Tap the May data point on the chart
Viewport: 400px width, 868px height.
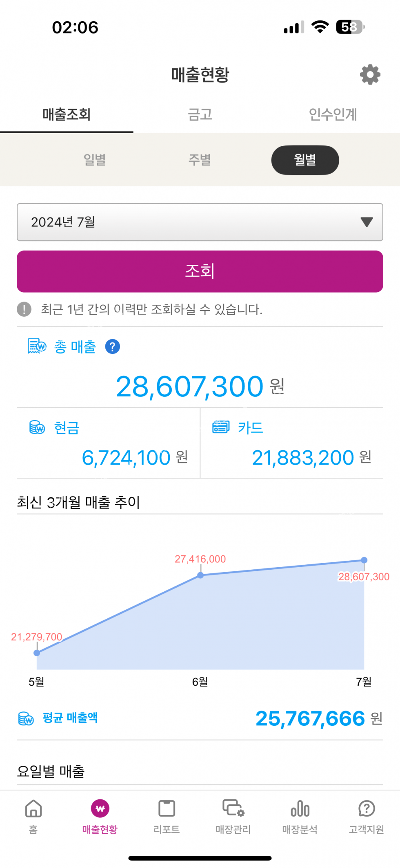[x=37, y=653]
